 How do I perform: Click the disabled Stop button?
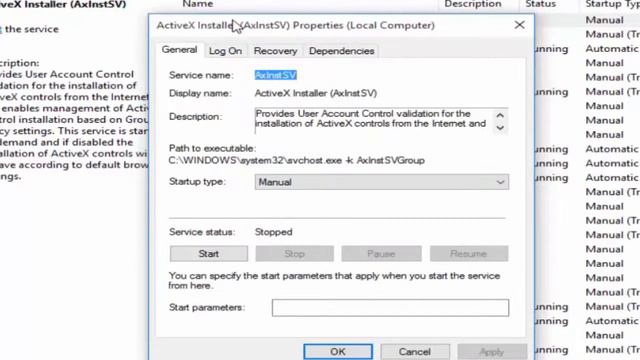click(294, 253)
